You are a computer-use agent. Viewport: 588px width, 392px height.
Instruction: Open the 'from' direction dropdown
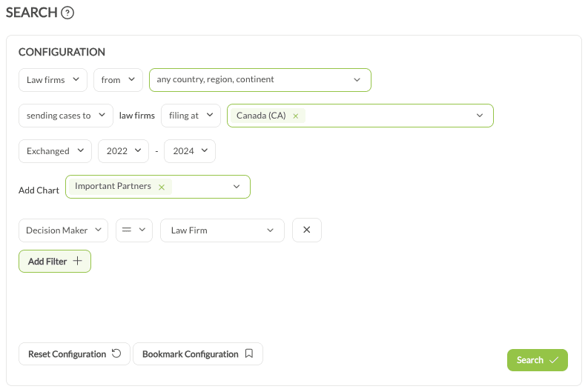(x=118, y=80)
